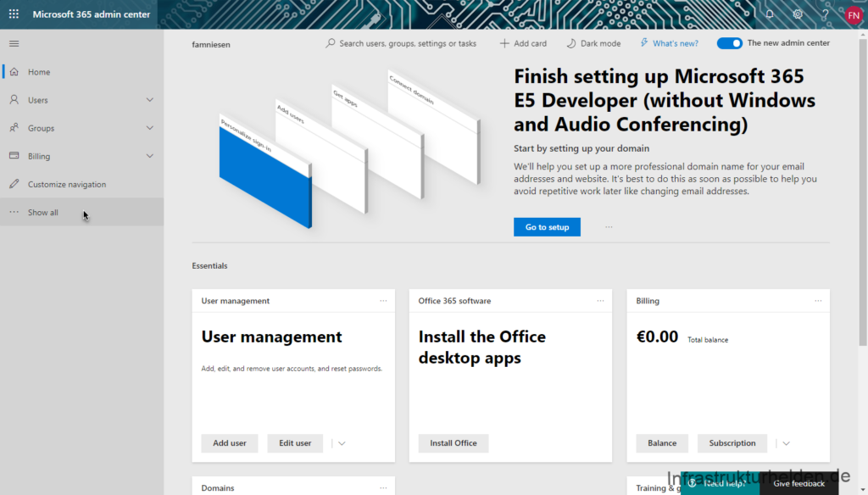Image resolution: width=868 pixels, height=495 pixels.
Task: Click the Balance button
Action: coord(662,443)
